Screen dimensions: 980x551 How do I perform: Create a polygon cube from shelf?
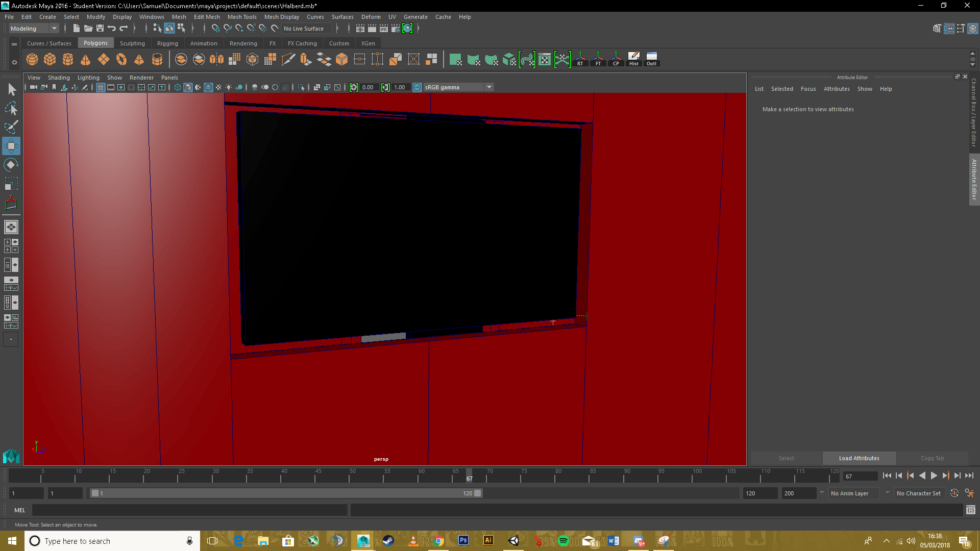[x=50, y=60]
